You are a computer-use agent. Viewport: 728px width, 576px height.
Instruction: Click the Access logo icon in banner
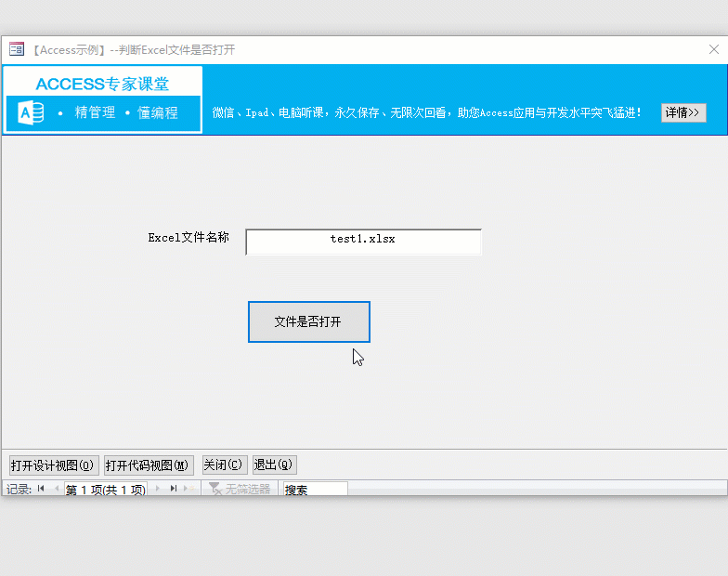(x=31, y=112)
